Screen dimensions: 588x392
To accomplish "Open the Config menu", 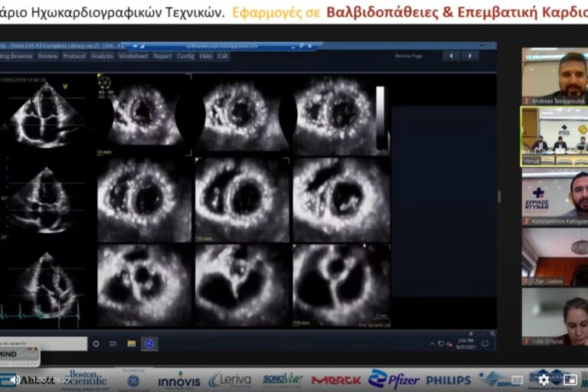I will coord(185,56).
